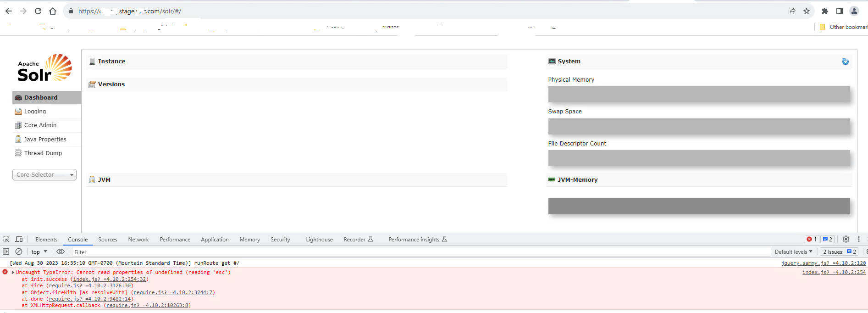
Task: Open Java Properties in the sidebar
Action: tap(47, 139)
